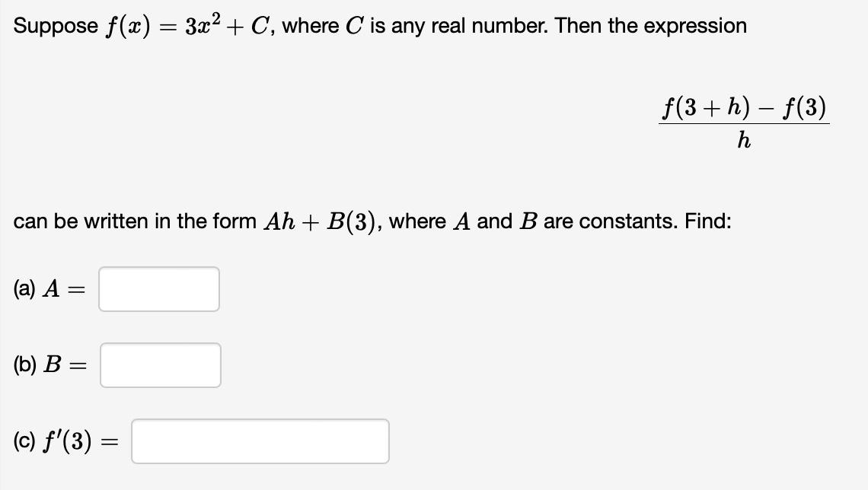
Task: Click inside the widest answer box
Action: tap(259, 441)
